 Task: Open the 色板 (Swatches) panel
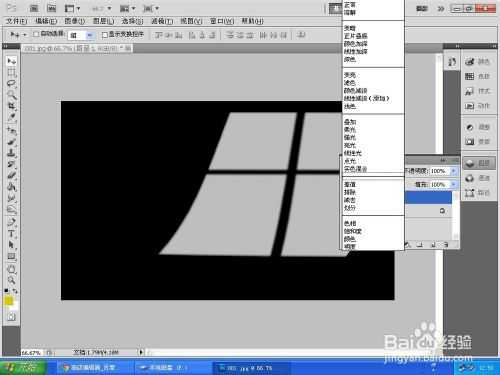coord(478,76)
